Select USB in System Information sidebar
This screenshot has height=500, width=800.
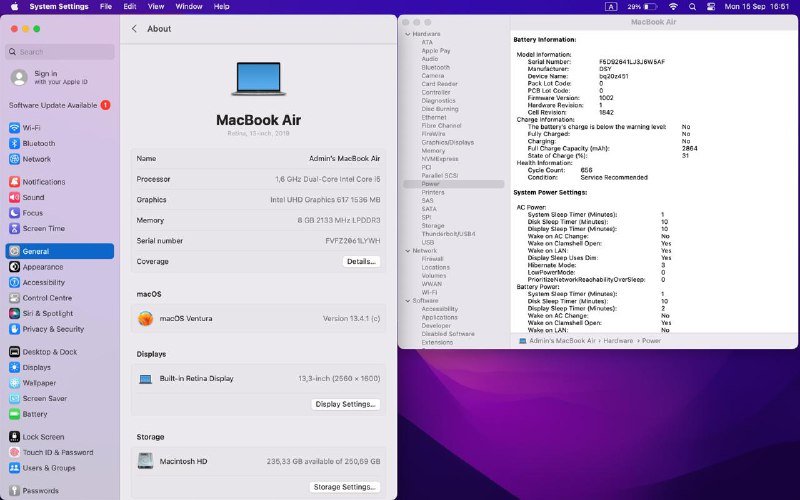coord(428,242)
